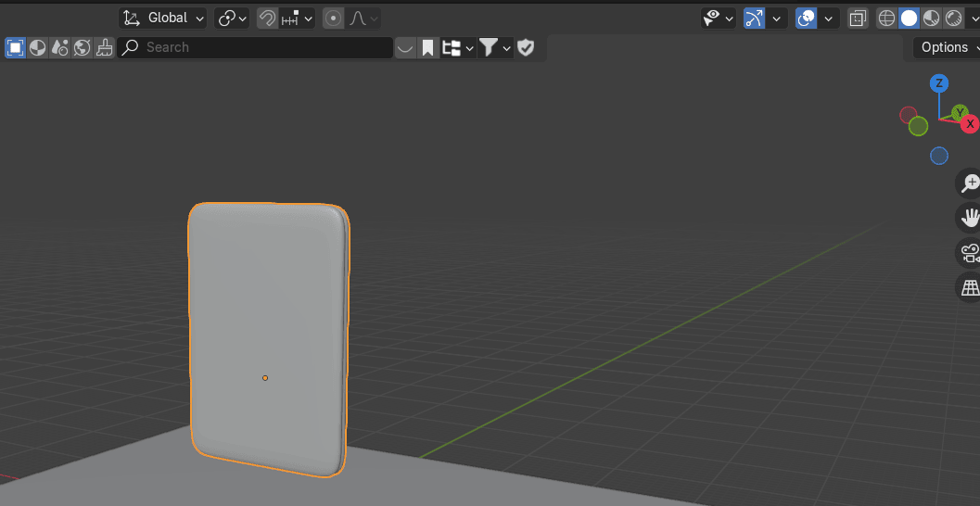Screen dimensions: 980x506
Task: Switch to rendered viewport shading
Action: [x=953, y=18]
